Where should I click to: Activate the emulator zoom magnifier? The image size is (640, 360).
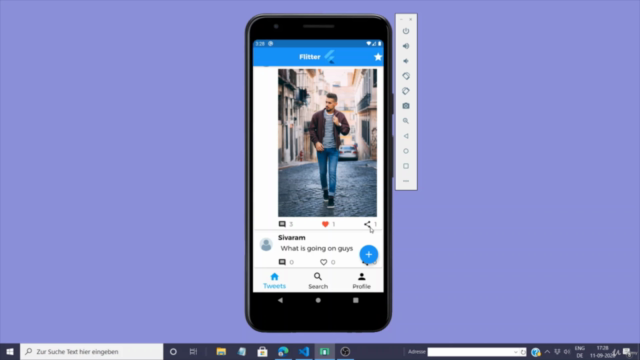pyautogui.click(x=406, y=121)
